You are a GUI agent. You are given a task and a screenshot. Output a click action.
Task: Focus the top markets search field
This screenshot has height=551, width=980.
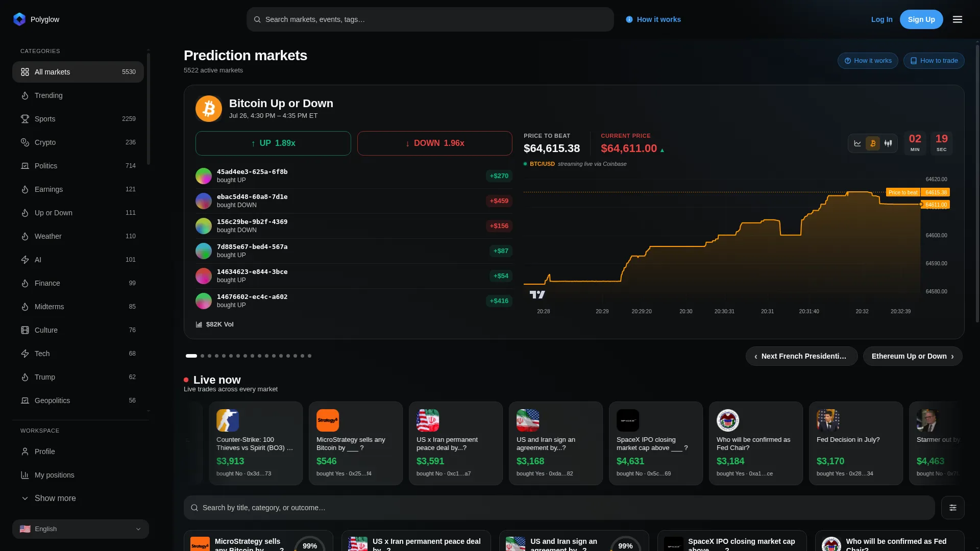click(430, 19)
